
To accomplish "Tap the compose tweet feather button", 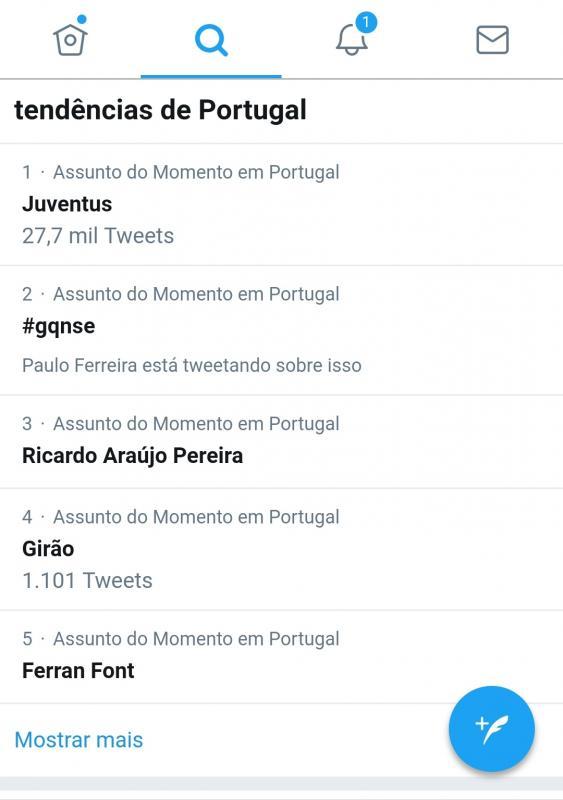I will coord(492,728).
